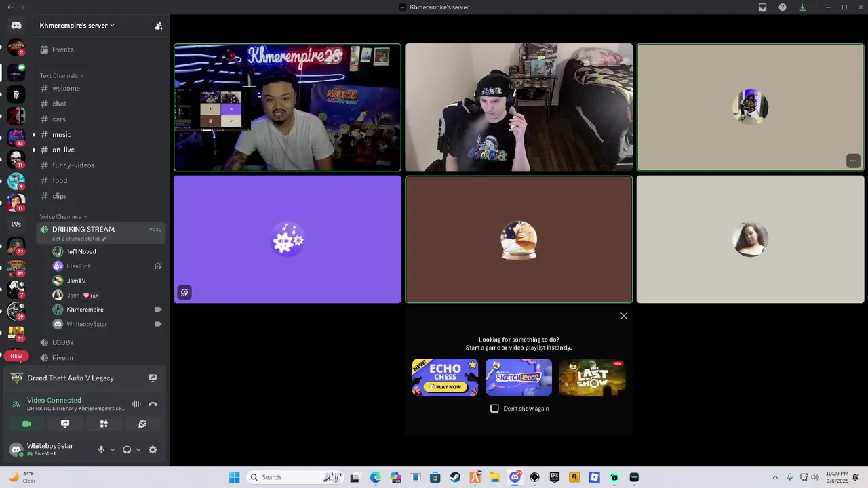The width and height of the screenshot is (868, 488).
Task: Click the green download update arrow icon
Action: (x=802, y=7)
